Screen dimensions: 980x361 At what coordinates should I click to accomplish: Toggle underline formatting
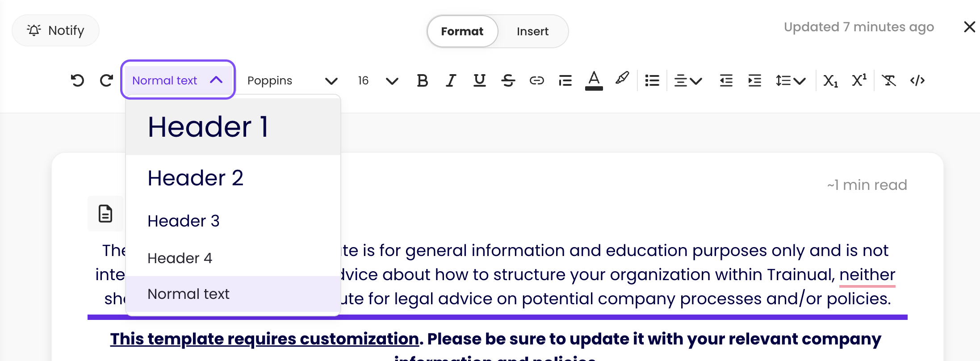tap(479, 80)
